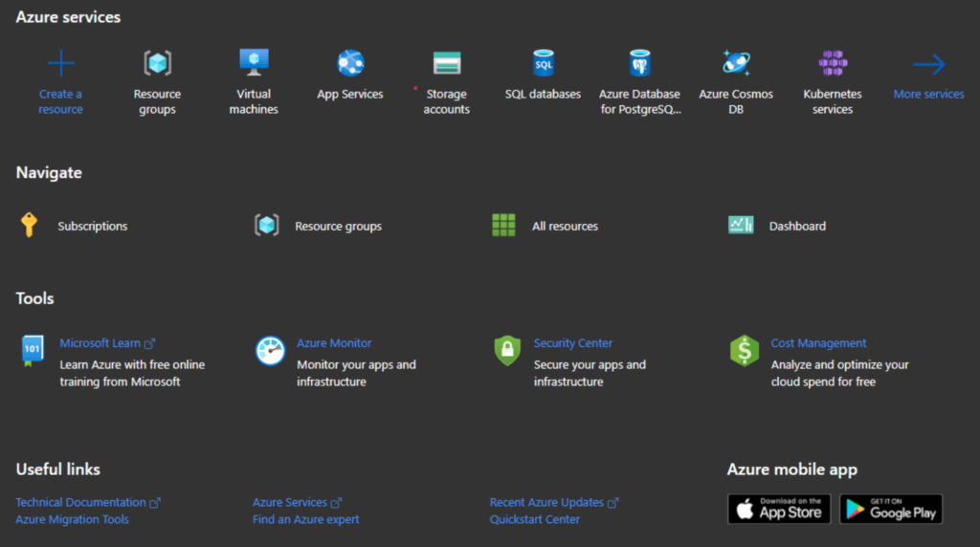Click Get it on Google Play badge

point(891,509)
